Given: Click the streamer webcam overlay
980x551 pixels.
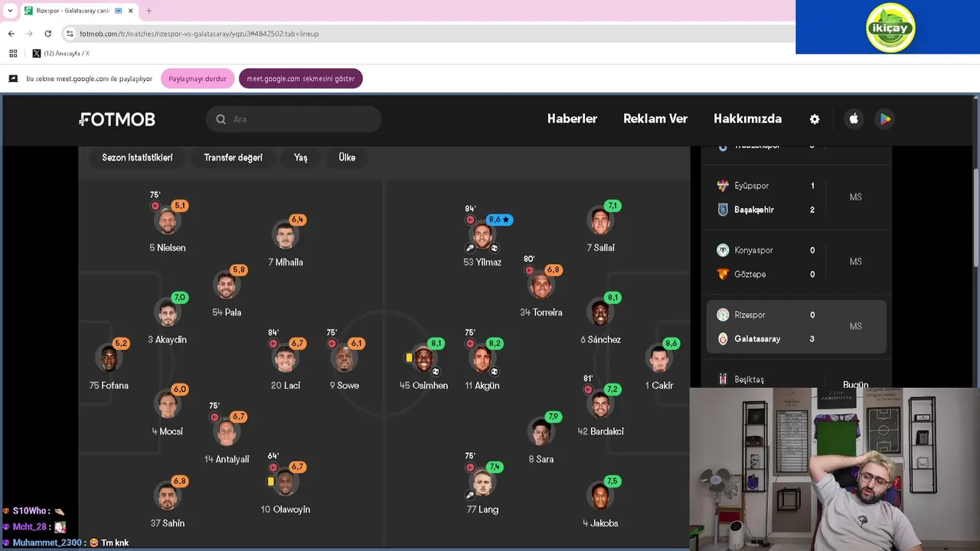Looking at the screenshot, I should coord(835,469).
